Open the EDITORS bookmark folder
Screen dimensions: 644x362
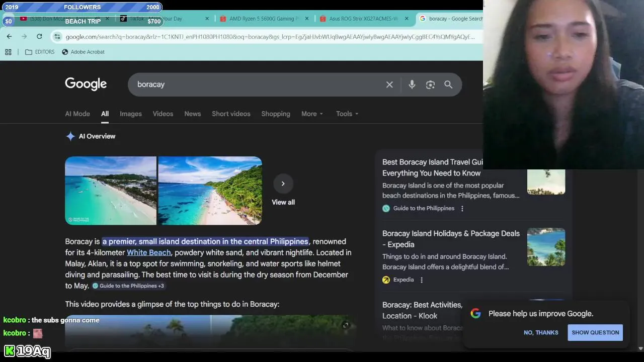tap(40, 52)
